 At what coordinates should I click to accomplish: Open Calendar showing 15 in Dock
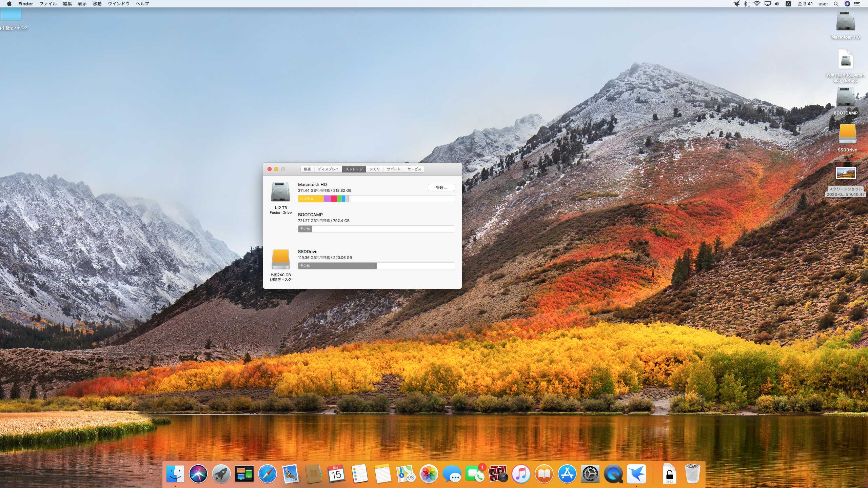[336, 474]
